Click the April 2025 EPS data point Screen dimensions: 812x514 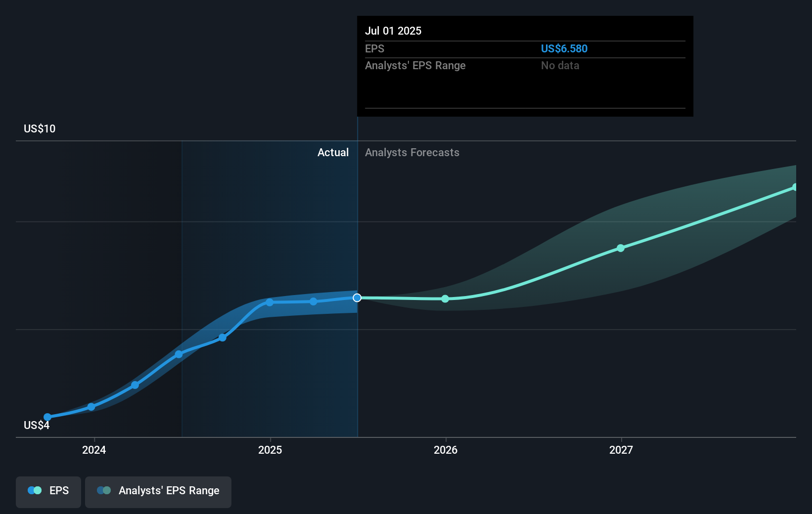(x=314, y=301)
